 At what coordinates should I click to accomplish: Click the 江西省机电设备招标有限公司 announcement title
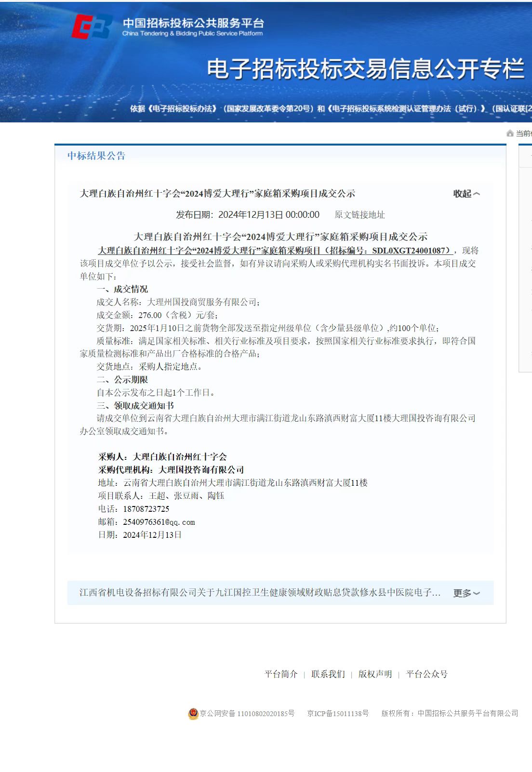260,593
